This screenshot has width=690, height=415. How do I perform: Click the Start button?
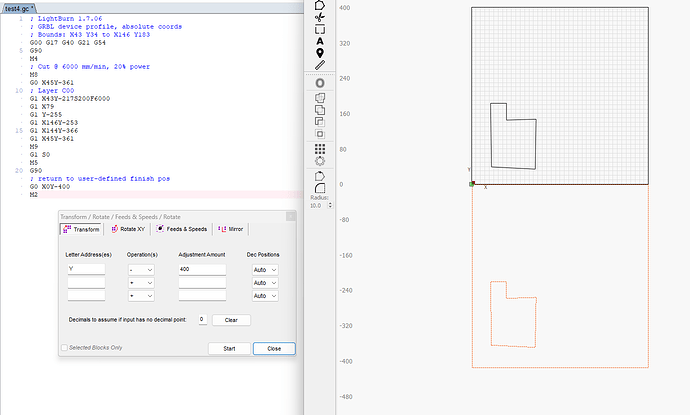coord(229,349)
